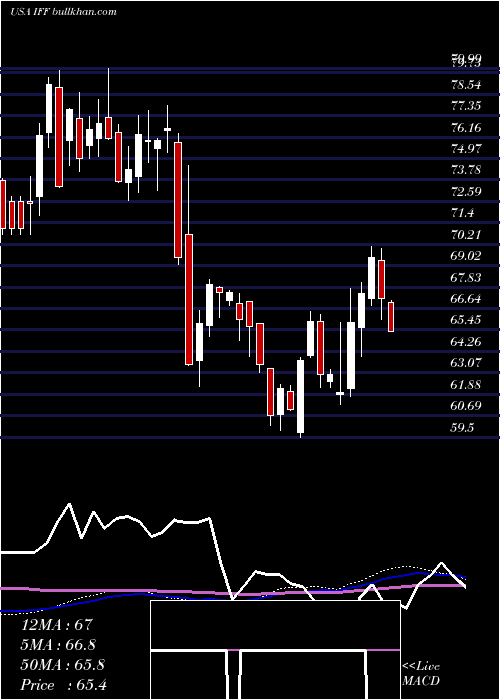Select the 72.59 price axis label
The height and width of the screenshot is (700, 500).
coord(467,192)
